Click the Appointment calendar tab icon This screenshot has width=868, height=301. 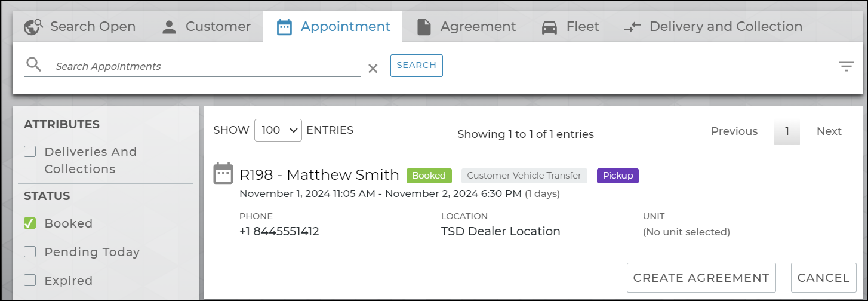pyautogui.click(x=285, y=27)
